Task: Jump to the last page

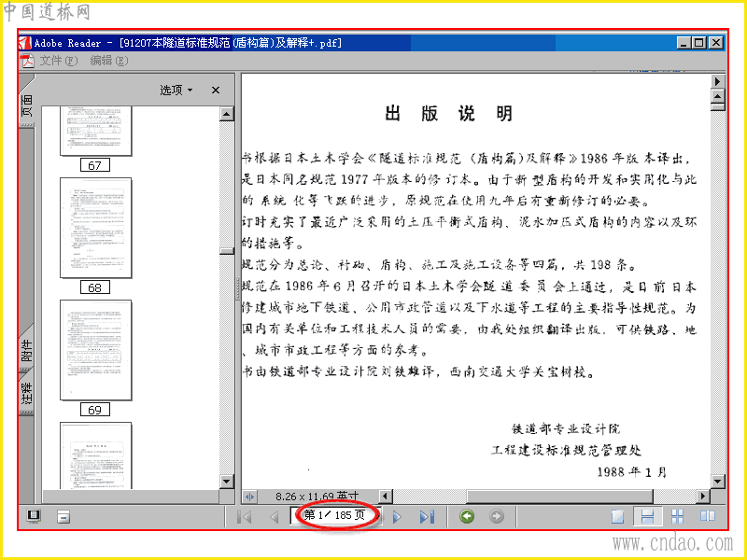Action: [x=427, y=517]
